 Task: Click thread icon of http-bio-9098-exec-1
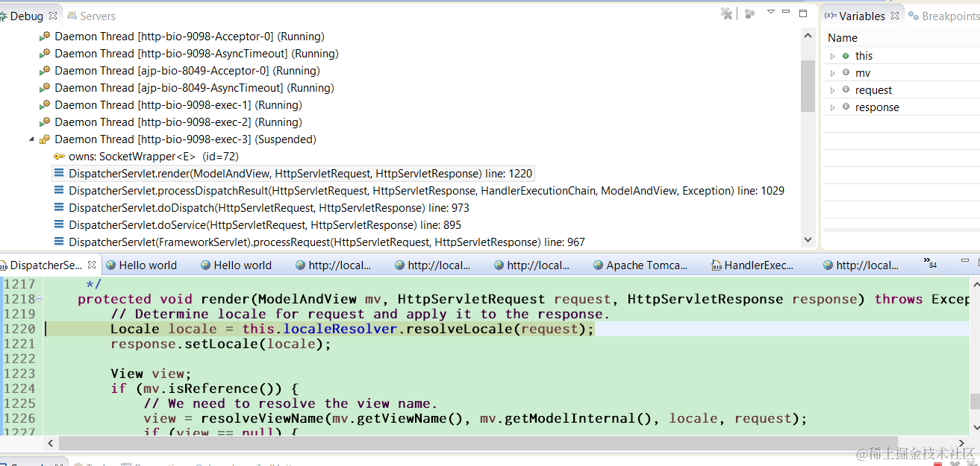[45, 105]
